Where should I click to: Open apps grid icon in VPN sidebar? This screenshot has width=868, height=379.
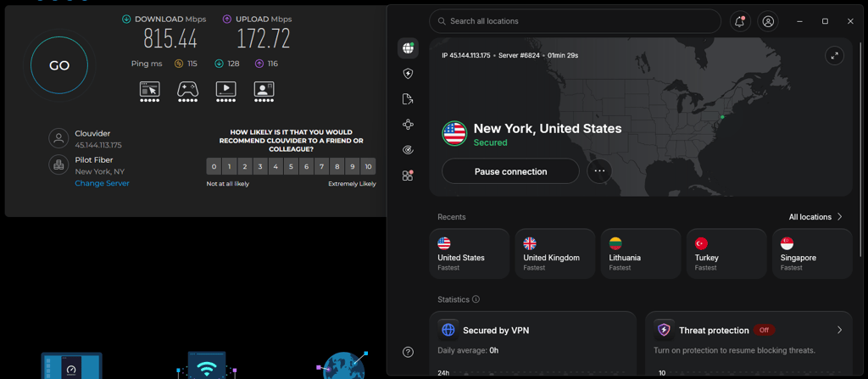tap(408, 176)
